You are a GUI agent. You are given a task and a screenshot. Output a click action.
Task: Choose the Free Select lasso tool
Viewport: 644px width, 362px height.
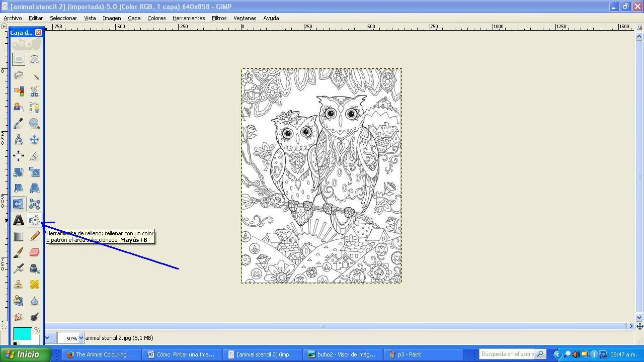tap(19, 75)
